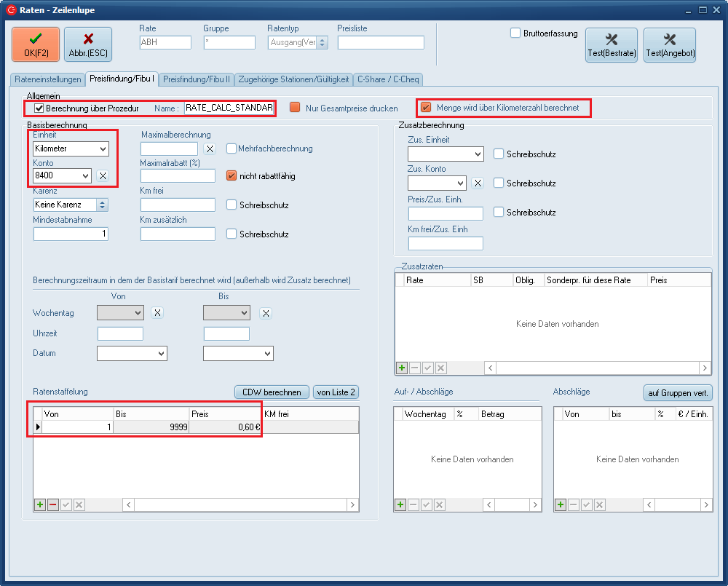Click into the Km frei input field
This screenshot has width=728, height=586.
(178, 205)
